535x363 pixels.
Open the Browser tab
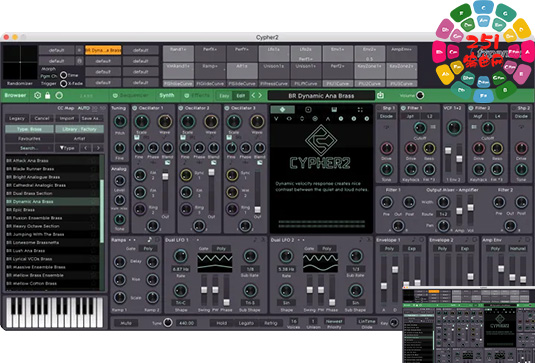[15, 96]
